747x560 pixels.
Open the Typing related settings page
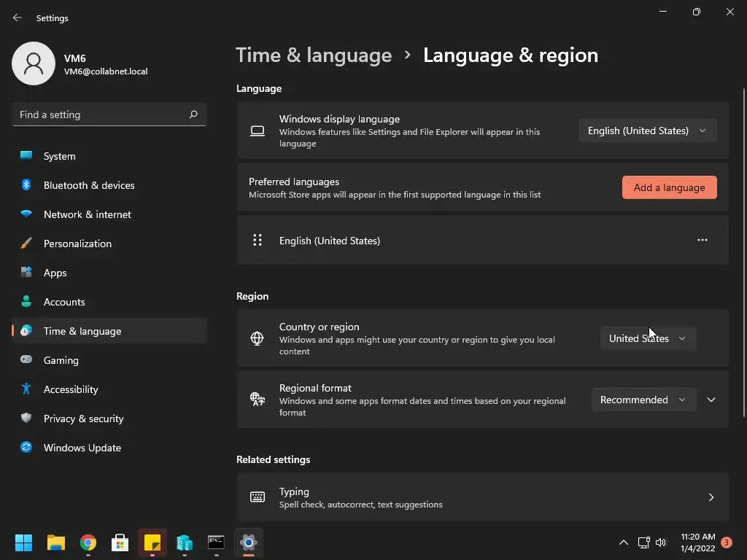click(483, 497)
